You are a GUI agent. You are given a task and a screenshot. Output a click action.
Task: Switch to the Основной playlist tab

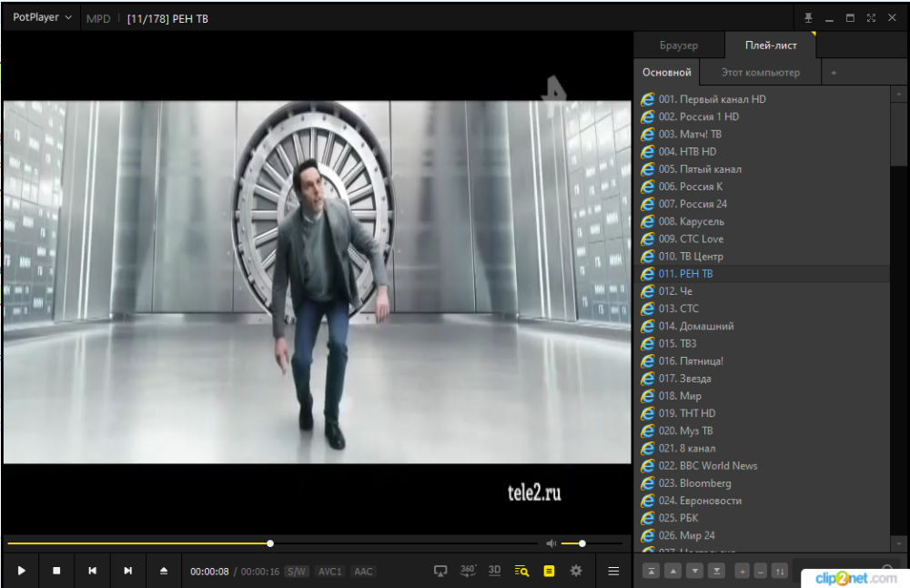pos(666,73)
